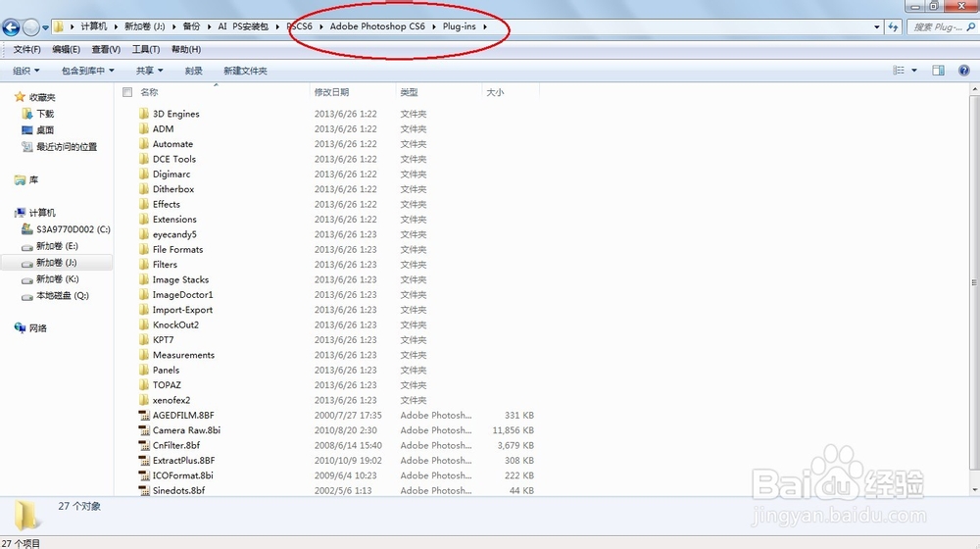This screenshot has height=549, width=980.
Task: Open 新加卷 (E:) drive
Action: (57, 246)
